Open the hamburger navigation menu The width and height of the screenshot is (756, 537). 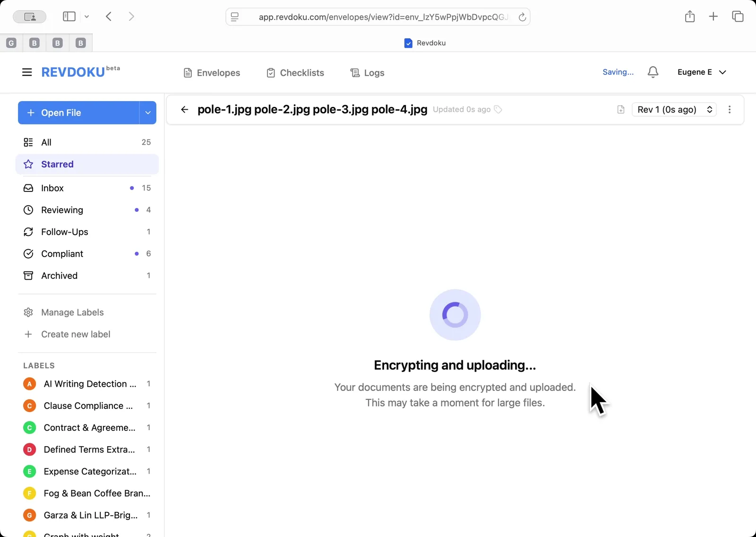[26, 72]
